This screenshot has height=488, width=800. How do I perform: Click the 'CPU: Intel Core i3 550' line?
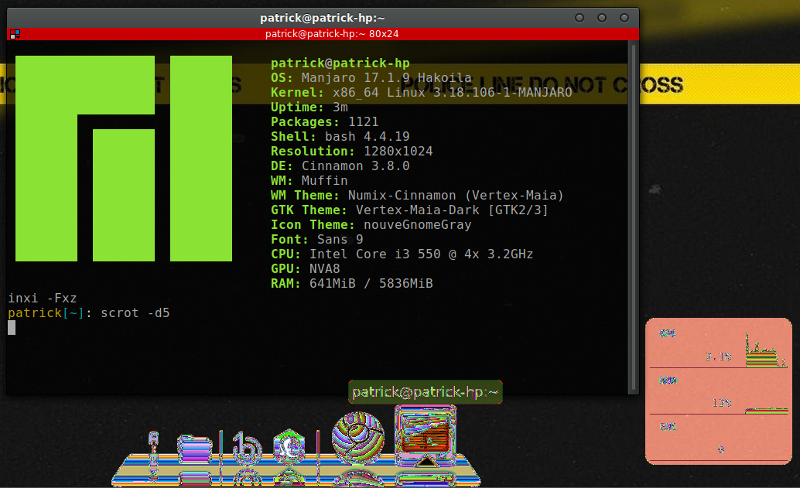(x=402, y=254)
